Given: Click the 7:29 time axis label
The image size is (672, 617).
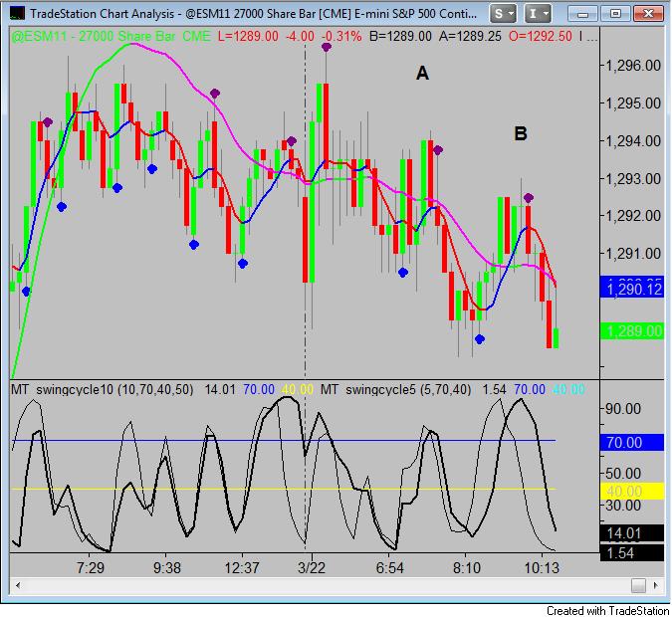Looking at the screenshot, I should pos(91,568).
